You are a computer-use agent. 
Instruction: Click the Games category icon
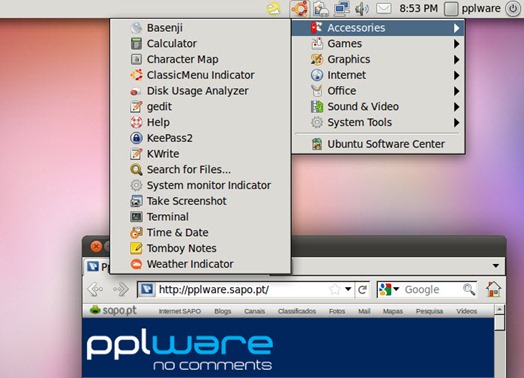coord(317,43)
